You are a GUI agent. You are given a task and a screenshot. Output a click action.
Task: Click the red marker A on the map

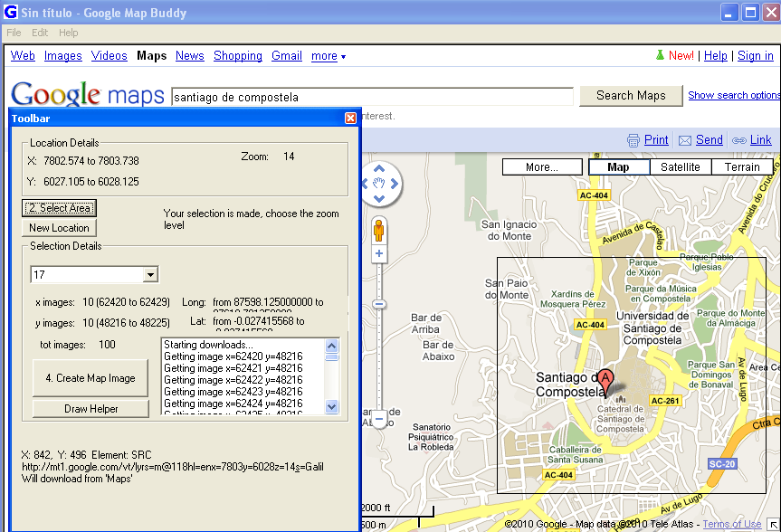coord(605,381)
